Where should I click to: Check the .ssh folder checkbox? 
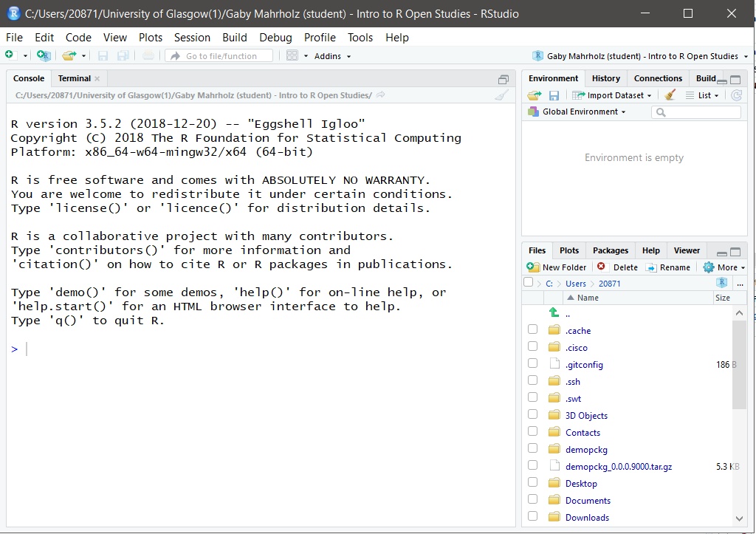pyautogui.click(x=532, y=380)
